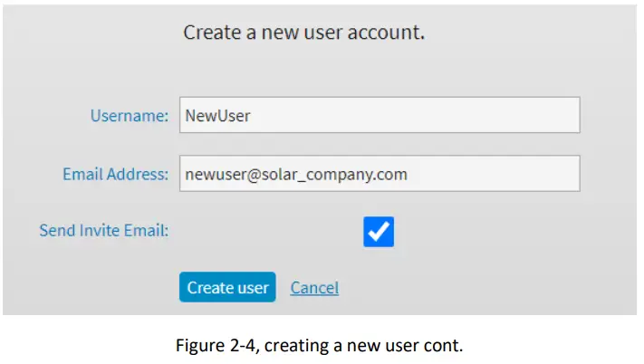Click the Email Address label

115,174
